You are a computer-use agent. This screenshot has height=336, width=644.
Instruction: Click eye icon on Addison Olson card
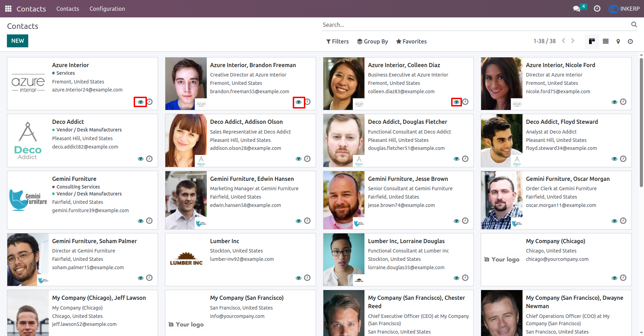(298, 159)
